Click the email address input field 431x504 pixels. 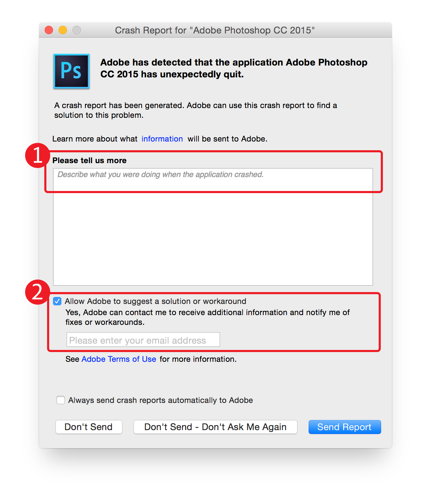[x=143, y=339]
